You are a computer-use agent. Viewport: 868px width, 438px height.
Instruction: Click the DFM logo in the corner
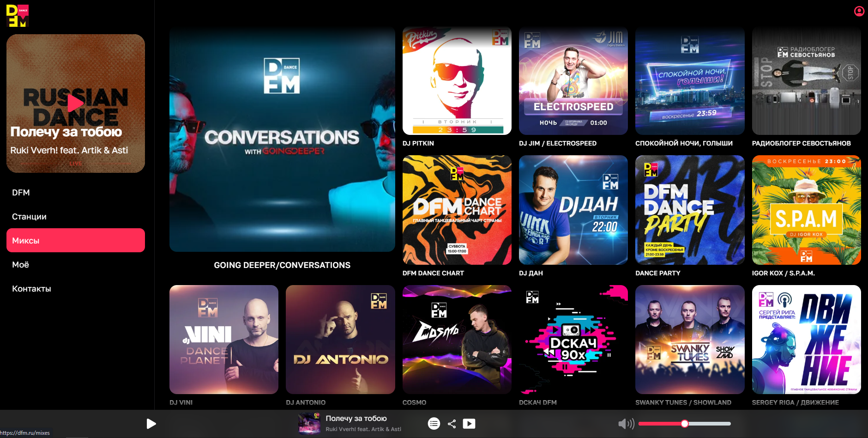[x=18, y=16]
